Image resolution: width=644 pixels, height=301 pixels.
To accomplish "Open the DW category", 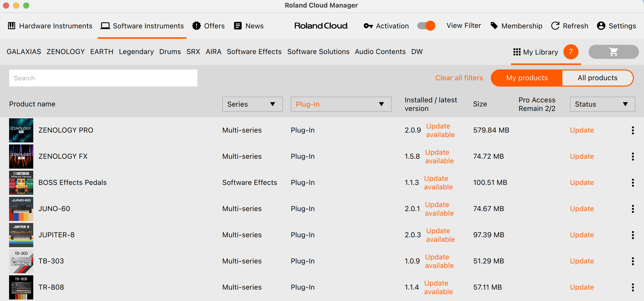I will 417,52.
